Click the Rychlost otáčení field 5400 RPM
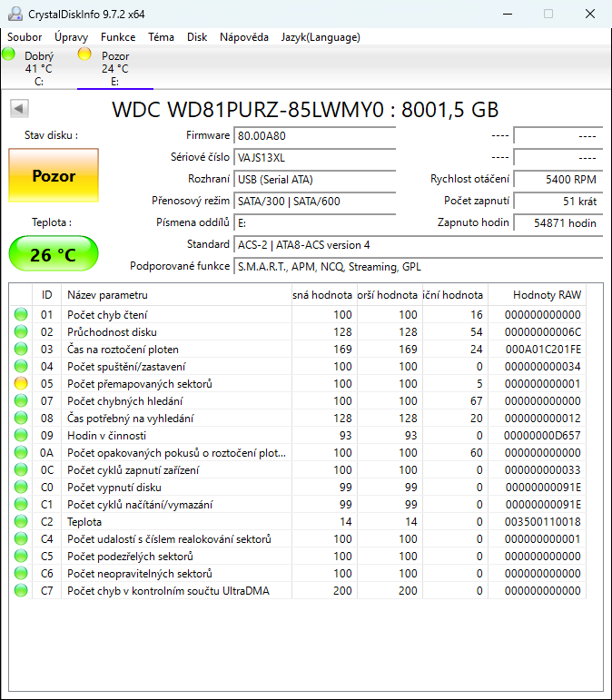 point(558,180)
